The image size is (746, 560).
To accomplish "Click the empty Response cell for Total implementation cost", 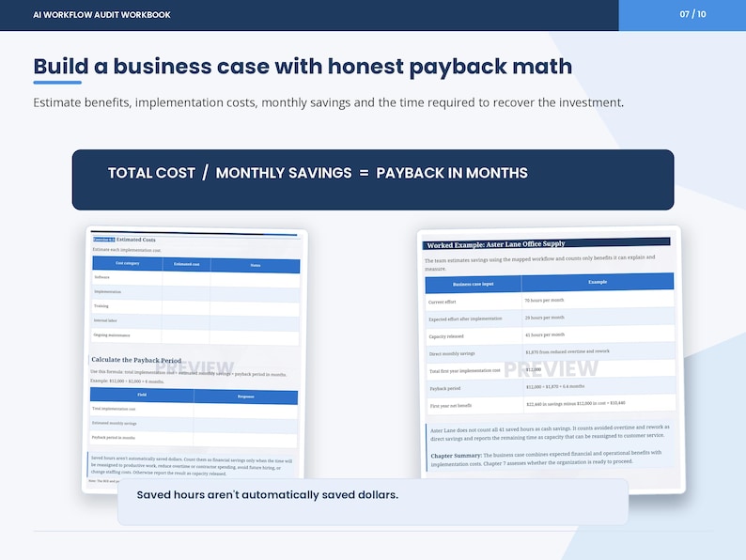I will [245, 412].
